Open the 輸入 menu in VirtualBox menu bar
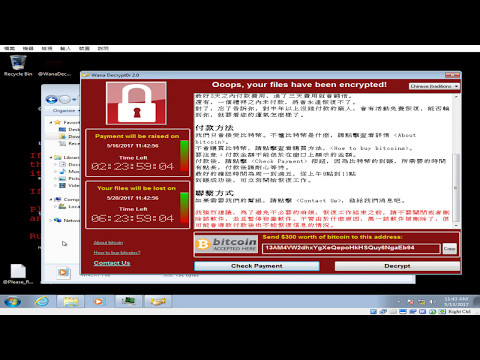 (65, 48)
